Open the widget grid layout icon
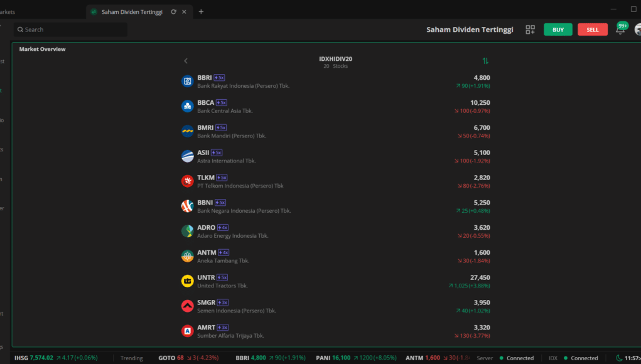Image resolution: width=641 pixels, height=364 pixels. pos(530,29)
